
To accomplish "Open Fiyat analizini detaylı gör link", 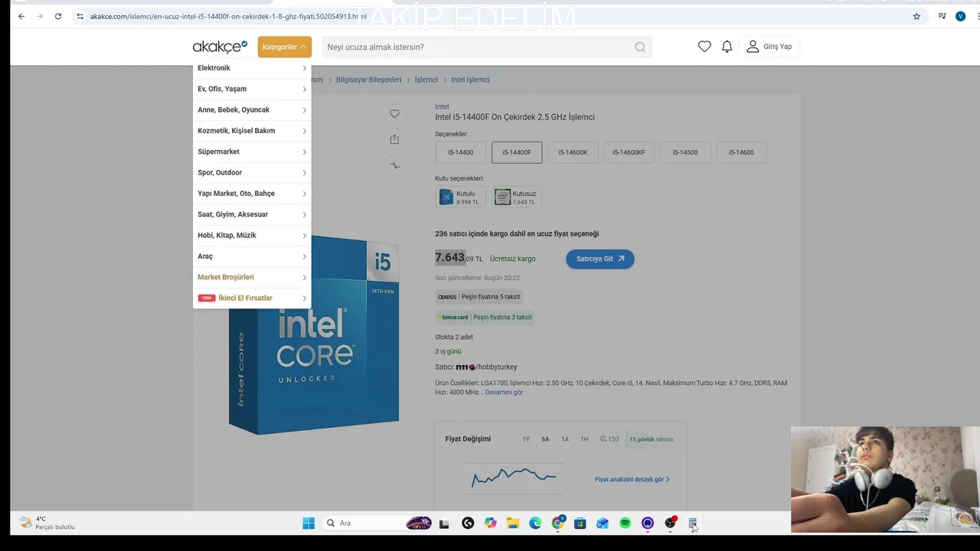I will point(632,480).
